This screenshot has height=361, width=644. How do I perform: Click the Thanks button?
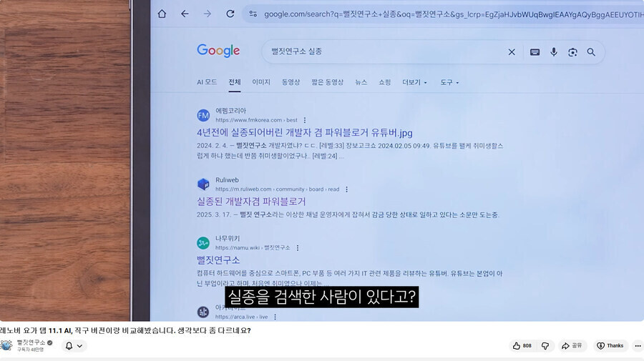610,346
